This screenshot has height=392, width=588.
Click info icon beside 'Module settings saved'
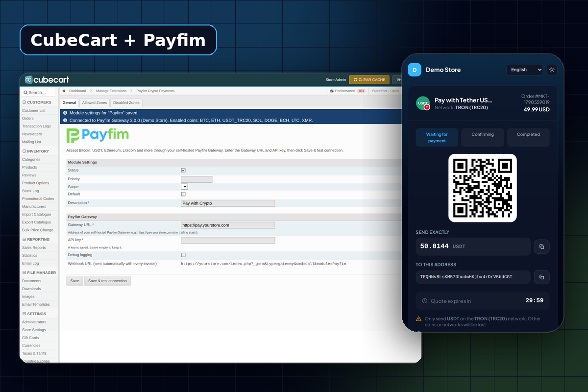coord(65,113)
